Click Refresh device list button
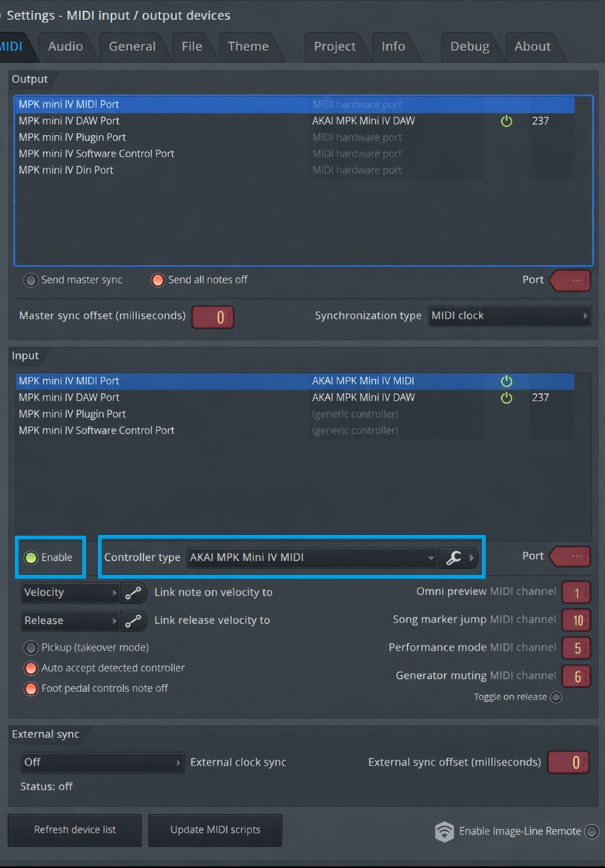 coord(75,830)
